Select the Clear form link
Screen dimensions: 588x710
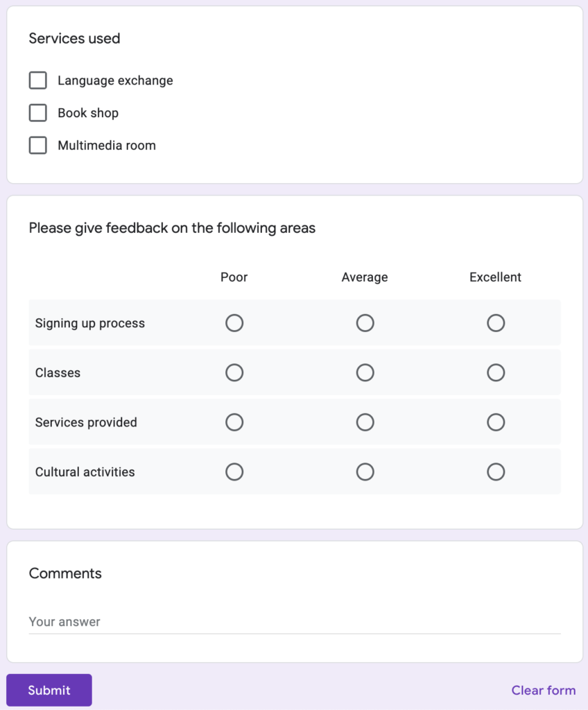click(544, 690)
